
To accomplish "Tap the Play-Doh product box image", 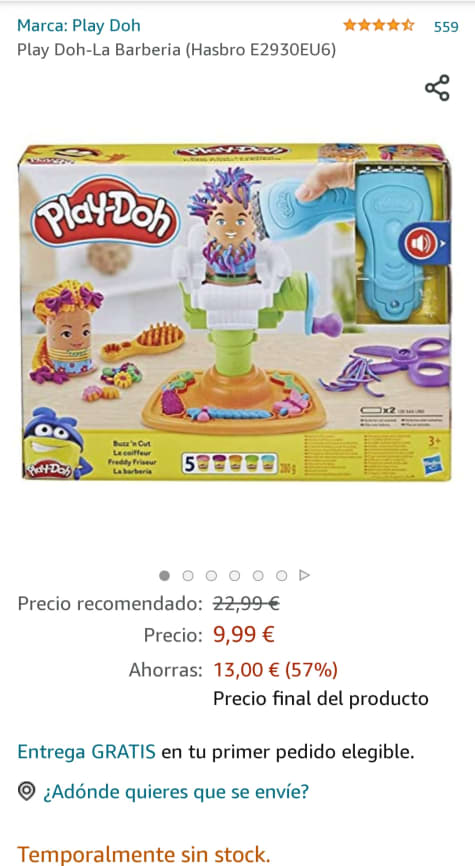I will [x=235, y=312].
